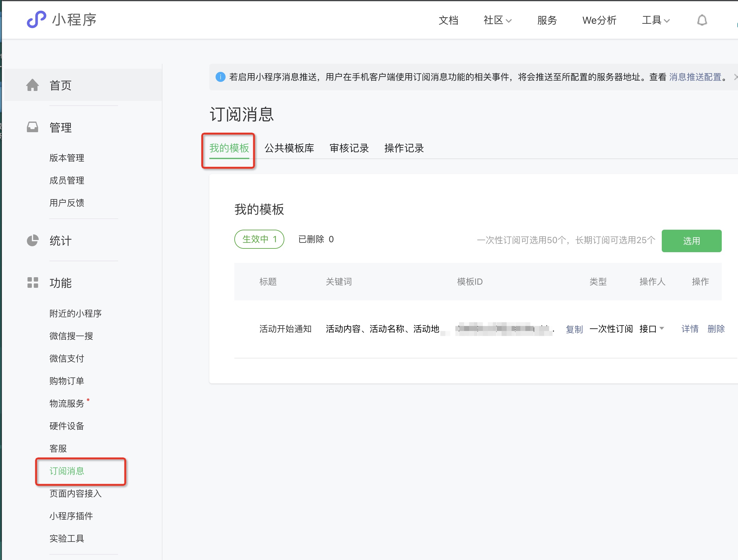This screenshot has height=560, width=738.
Task: Switch to the 公共模板库 tab
Action: coord(289,148)
